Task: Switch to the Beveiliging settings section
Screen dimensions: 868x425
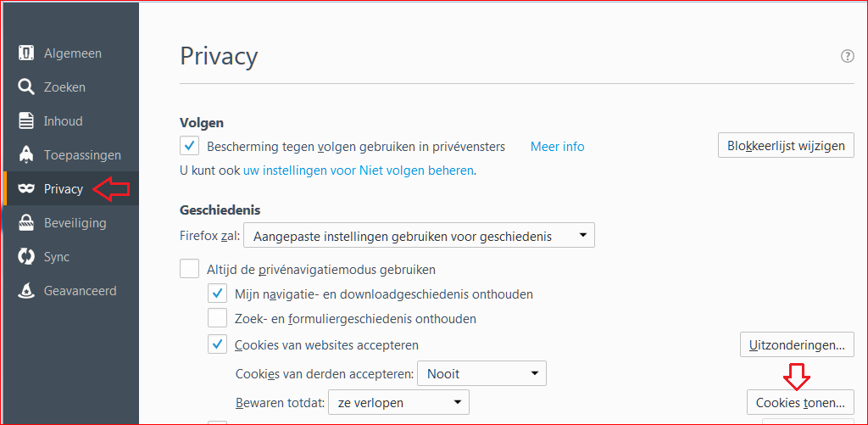Action: point(75,223)
